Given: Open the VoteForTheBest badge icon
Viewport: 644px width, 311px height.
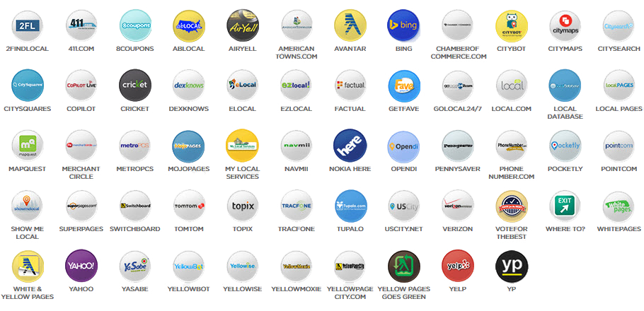Looking at the screenshot, I should pyautogui.click(x=512, y=206).
